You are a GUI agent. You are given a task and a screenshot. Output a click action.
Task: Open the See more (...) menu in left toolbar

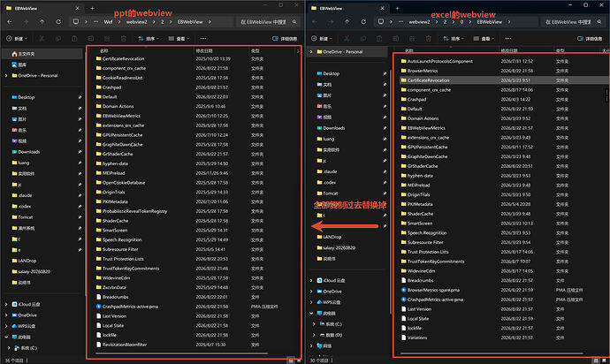(x=203, y=39)
